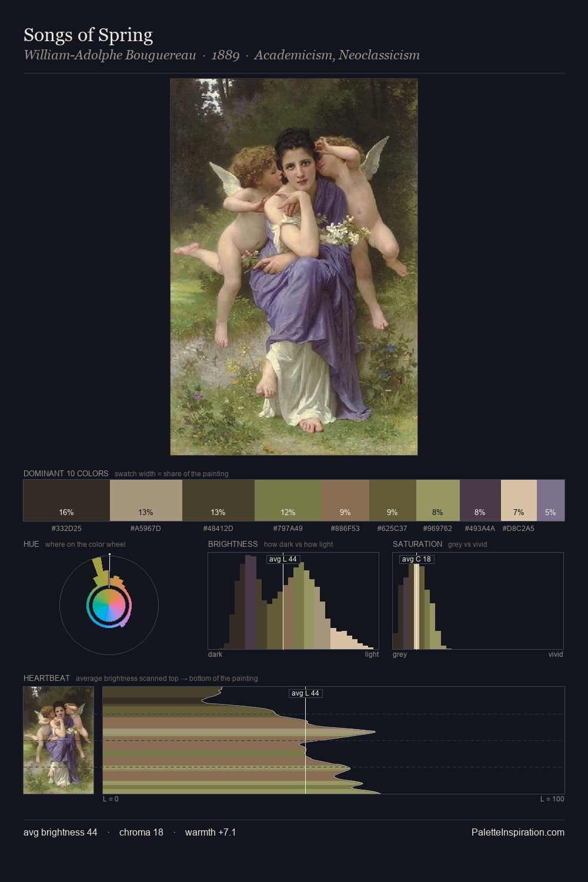Open the main Songs of Spring painting

[x=294, y=267]
